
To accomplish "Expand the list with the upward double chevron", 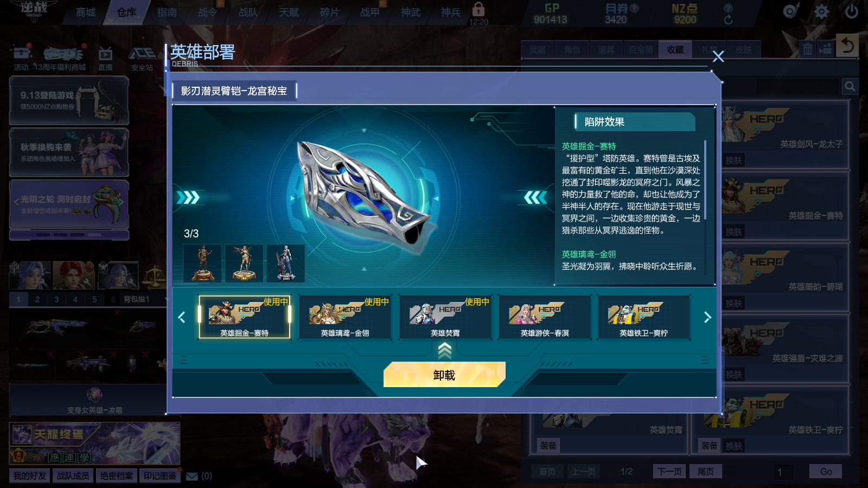I will [x=444, y=351].
